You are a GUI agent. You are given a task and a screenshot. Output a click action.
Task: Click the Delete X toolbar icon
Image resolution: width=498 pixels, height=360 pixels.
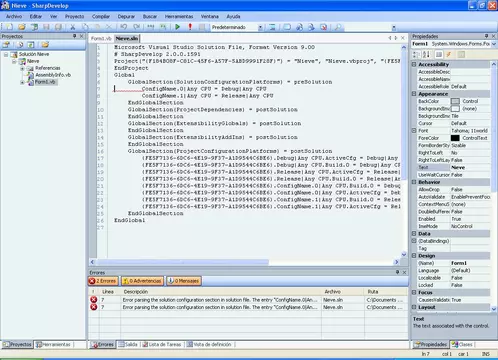[x=109, y=27]
